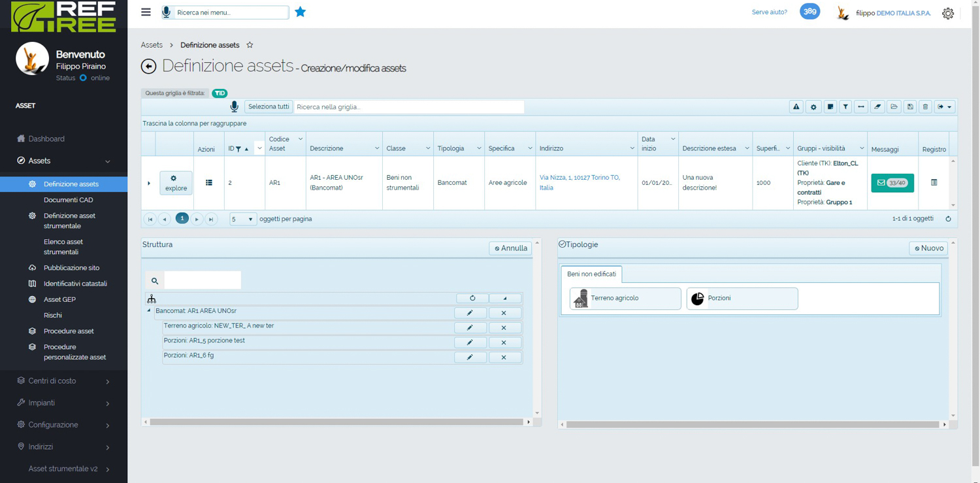The width and height of the screenshot is (980, 483).
Task: Click the grid filter funnel icon
Action: tap(845, 107)
